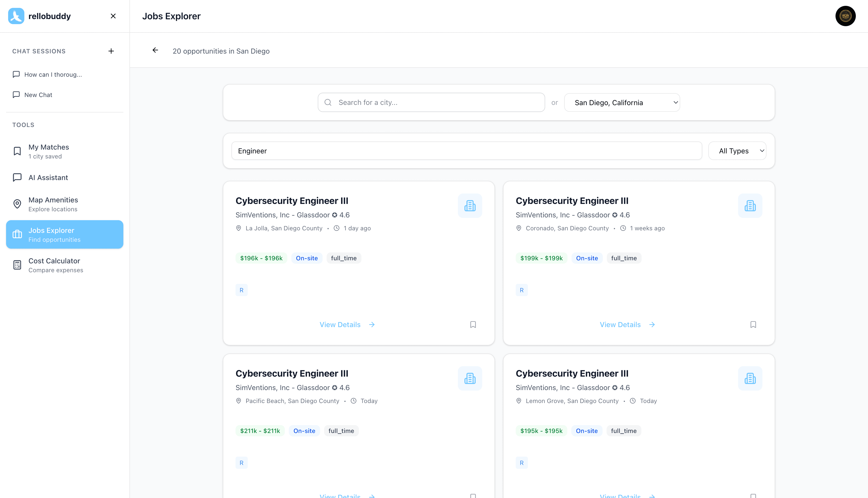Image resolution: width=868 pixels, height=498 pixels.
Task: Click the Search for a city field
Action: pyautogui.click(x=431, y=103)
